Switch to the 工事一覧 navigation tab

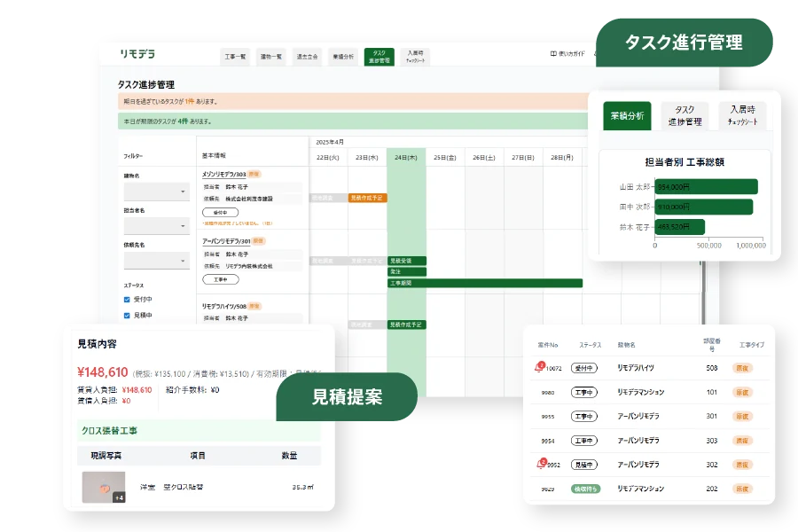235,57
